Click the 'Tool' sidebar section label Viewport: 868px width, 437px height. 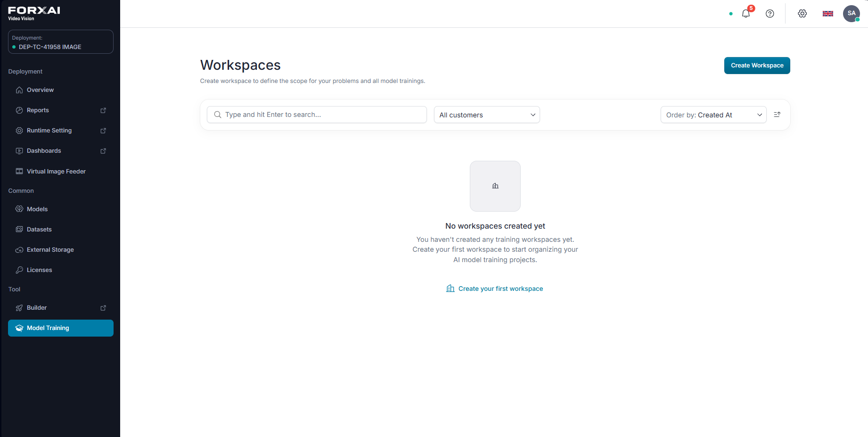click(x=15, y=289)
